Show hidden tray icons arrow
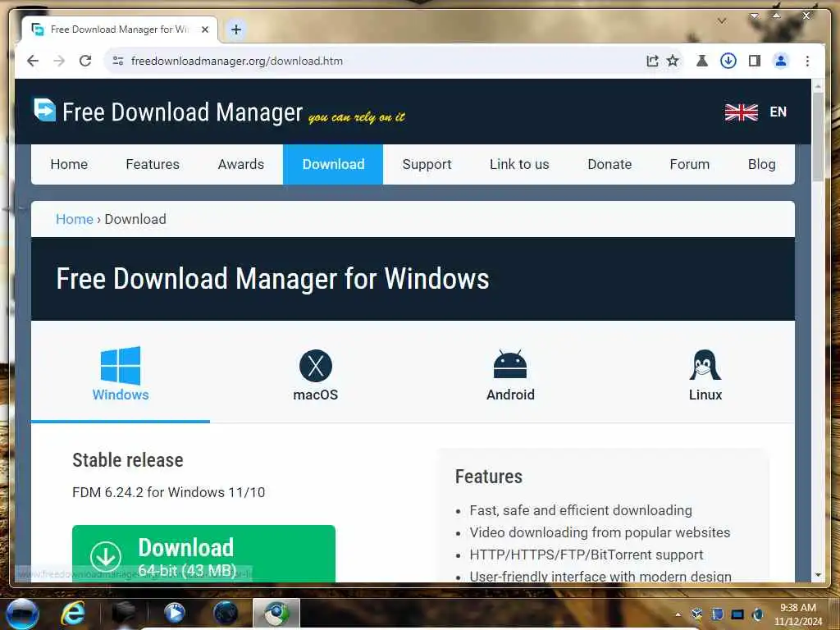Image resolution: width=840 pixels, height=630 pixels. pos(678,614)
